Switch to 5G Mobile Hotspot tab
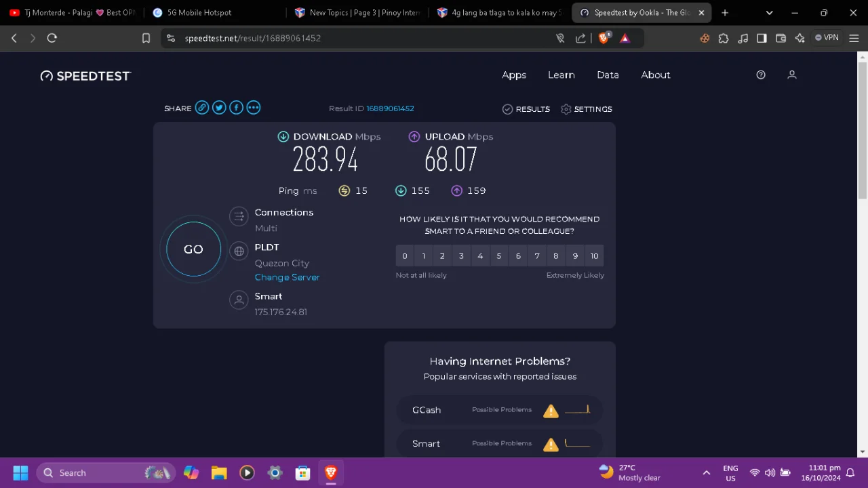 click(x=213, y=12)
